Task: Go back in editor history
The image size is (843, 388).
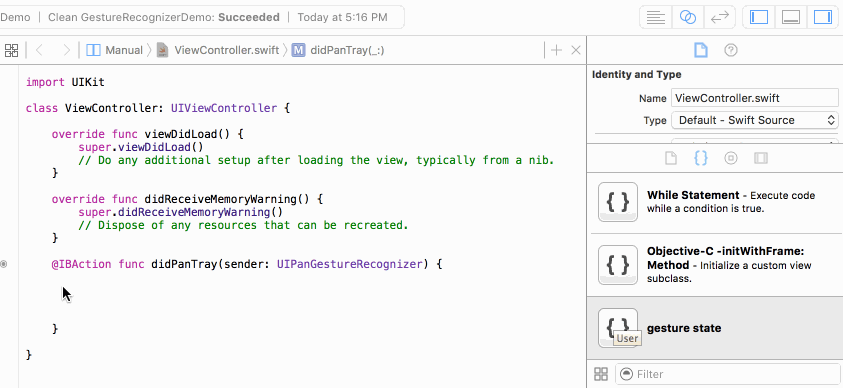Action: (x=39, y=51)
